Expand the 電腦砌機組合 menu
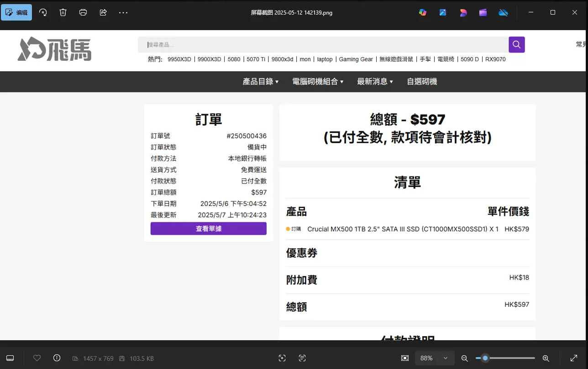588x369 pixels. [318, 81]
